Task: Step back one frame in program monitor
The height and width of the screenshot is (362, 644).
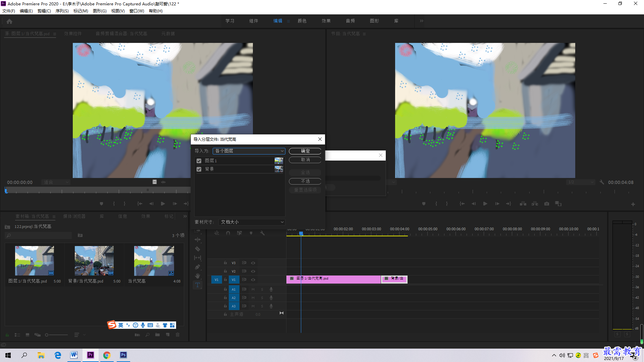Action: click(x=474, y=204)
